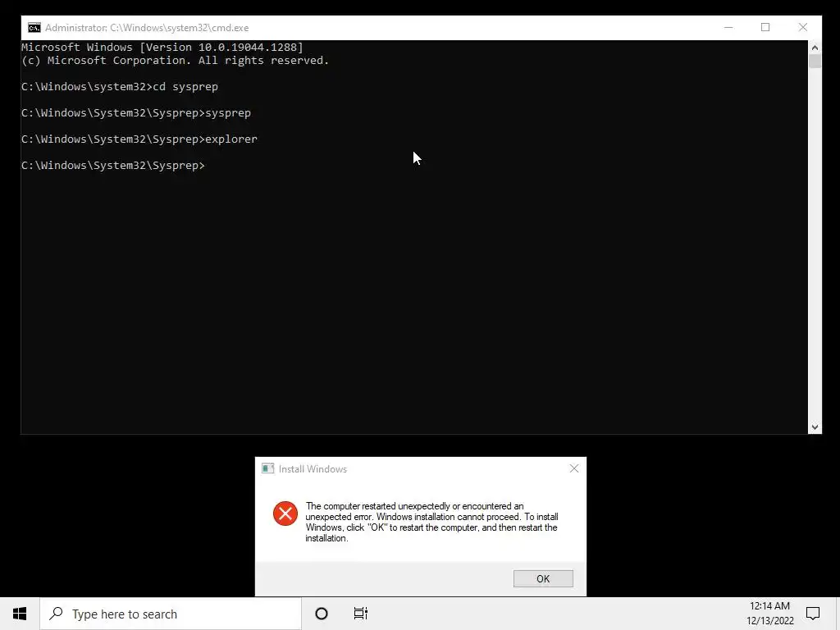Open the notification Action Center icon
The image size is (840, 630).
813,614
